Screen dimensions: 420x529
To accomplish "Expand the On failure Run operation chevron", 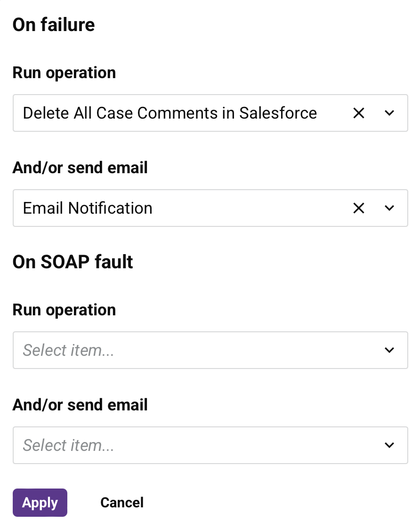I will point(389,113).
